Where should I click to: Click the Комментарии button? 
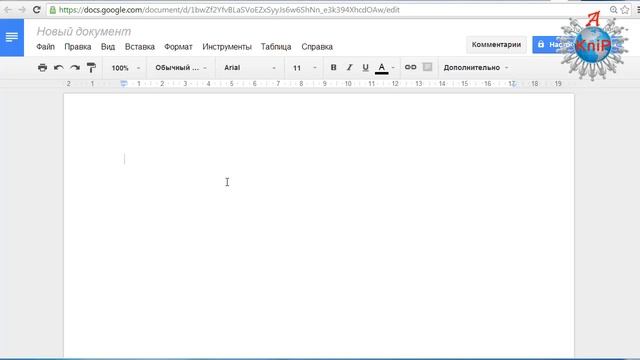coord(496,44)
